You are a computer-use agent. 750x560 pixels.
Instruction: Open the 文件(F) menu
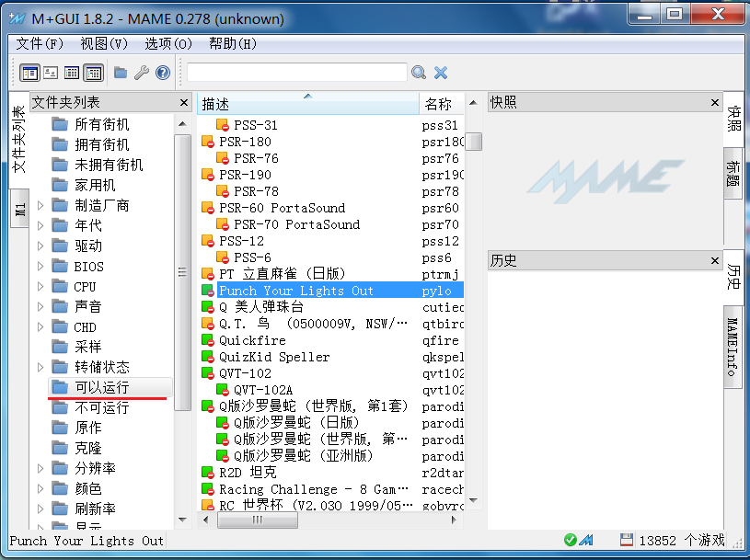pyautogui.click(x=40, y=44)
